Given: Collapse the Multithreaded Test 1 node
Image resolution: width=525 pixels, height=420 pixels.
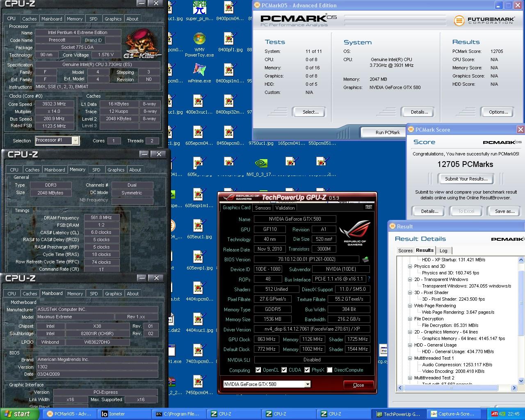Looking at the screenshot, I should [410, 358].
